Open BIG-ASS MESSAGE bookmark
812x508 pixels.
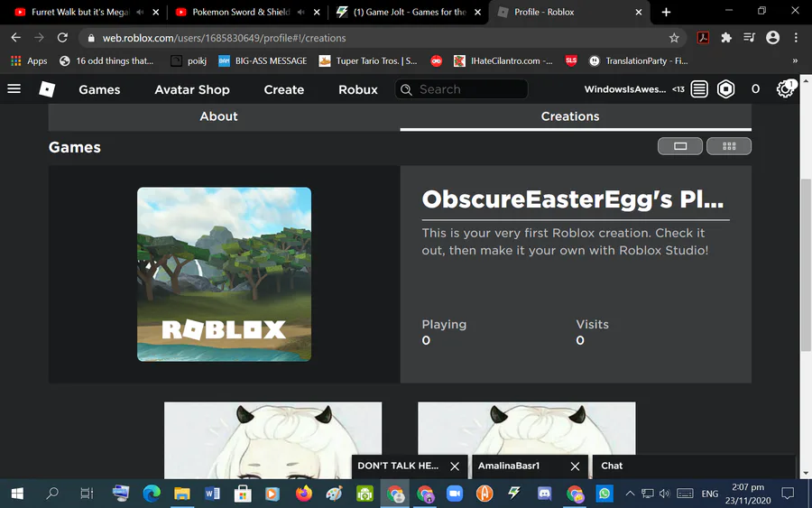pyautogui.click(x=263, y=60)
